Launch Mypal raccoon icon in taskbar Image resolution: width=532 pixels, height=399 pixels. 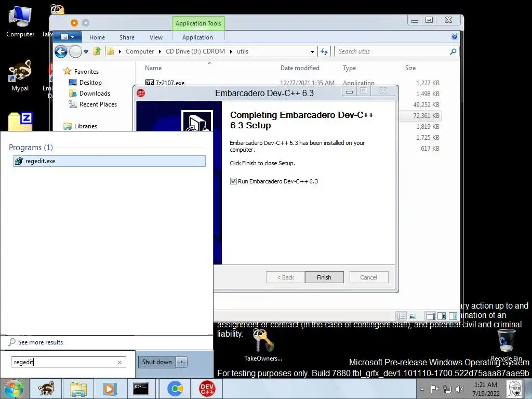[x=46, y=389]
